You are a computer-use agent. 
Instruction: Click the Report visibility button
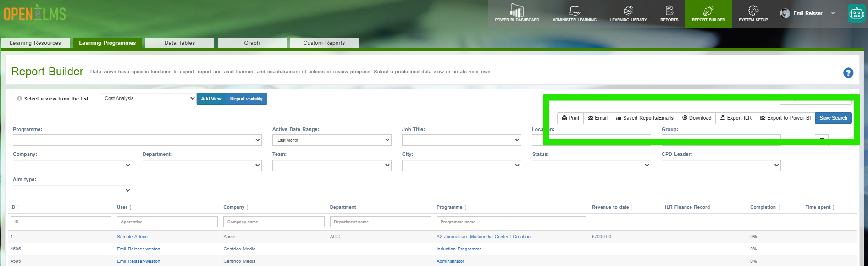pos(246,99)
